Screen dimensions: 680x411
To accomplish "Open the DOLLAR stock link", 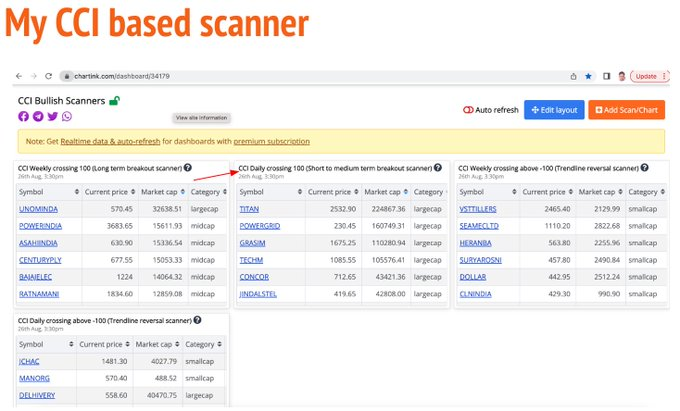I will (473, 277).
